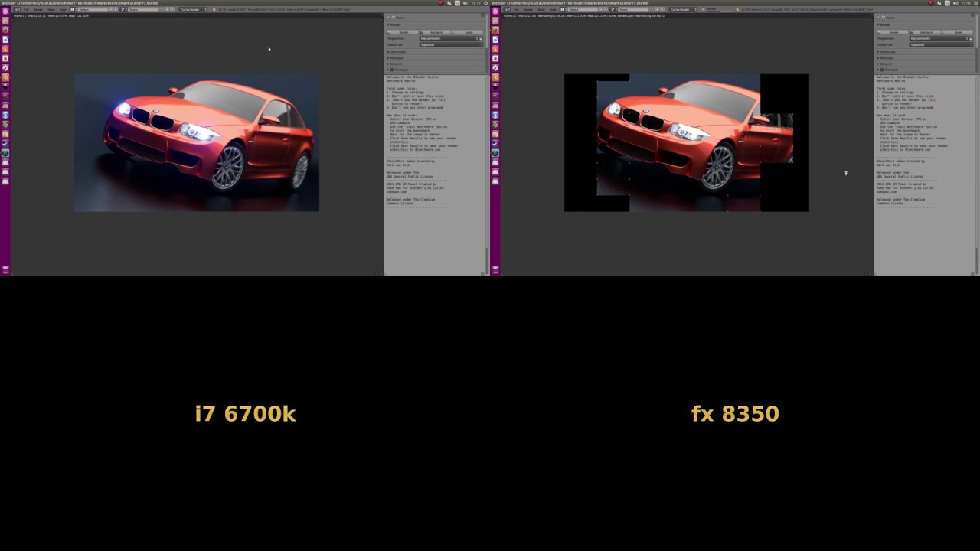Open network indicator in left top panel
The image size is (980, 551).
pyautogui.click(x=449, y=3)
